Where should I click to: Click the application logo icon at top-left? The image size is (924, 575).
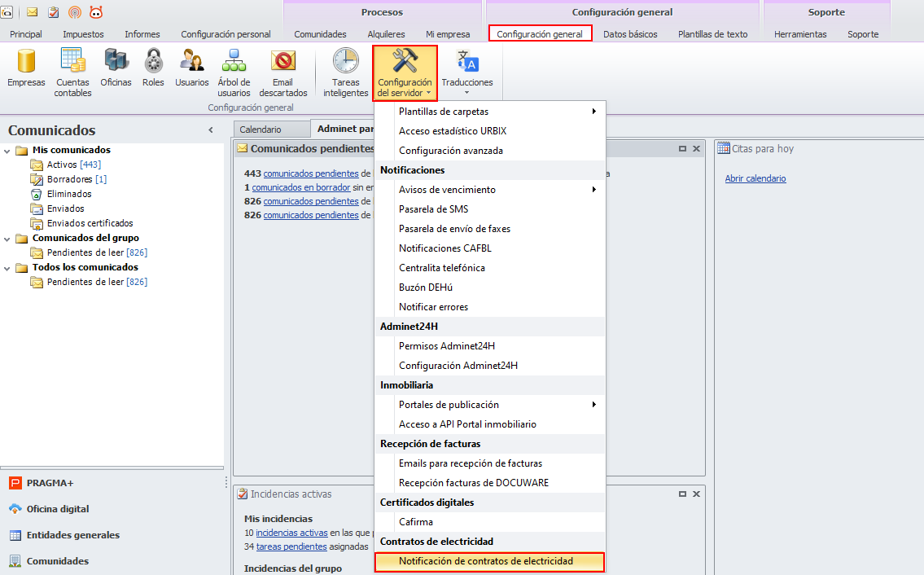(7, 11)
